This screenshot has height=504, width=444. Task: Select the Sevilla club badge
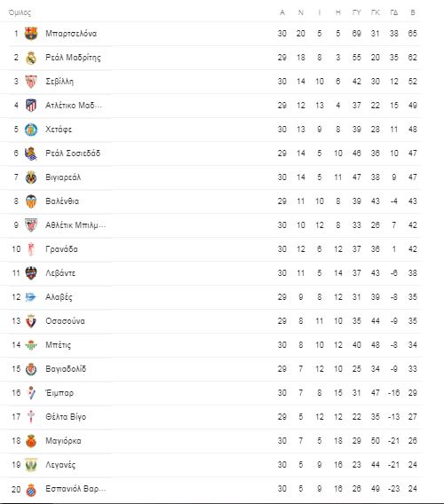click(x=31, y=82)
